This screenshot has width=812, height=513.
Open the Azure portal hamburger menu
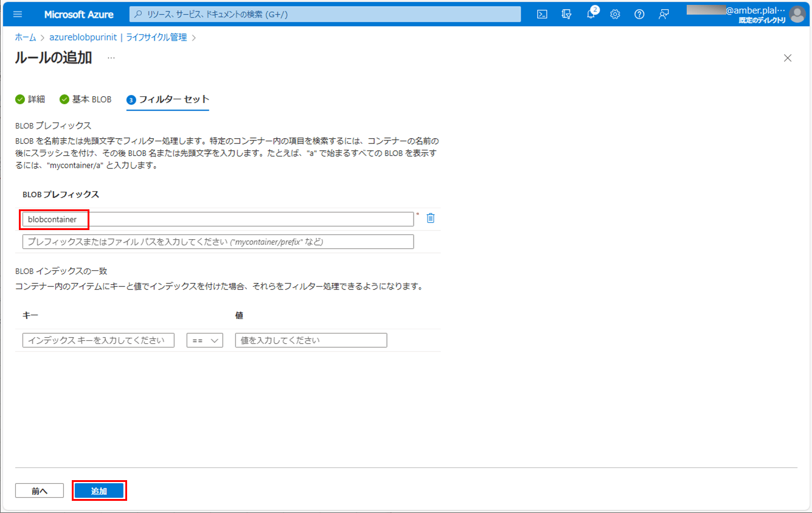point(17,14)
